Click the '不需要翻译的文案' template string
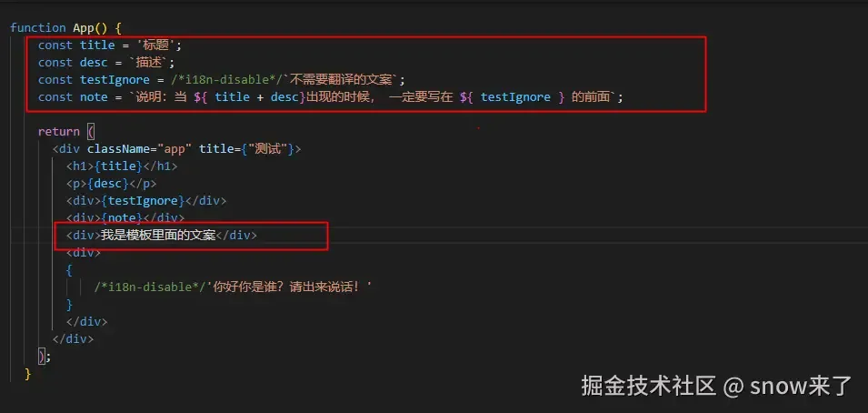868x413 pixels. 340,80
